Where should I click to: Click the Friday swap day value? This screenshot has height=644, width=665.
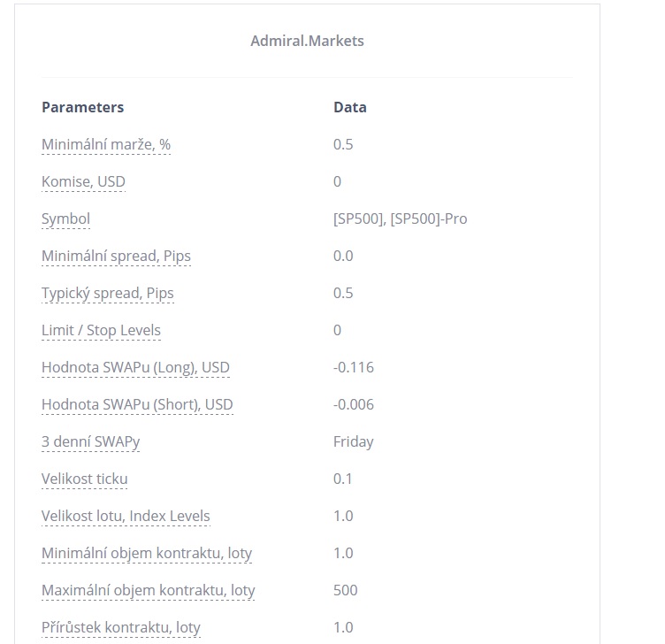pos(354,442)
